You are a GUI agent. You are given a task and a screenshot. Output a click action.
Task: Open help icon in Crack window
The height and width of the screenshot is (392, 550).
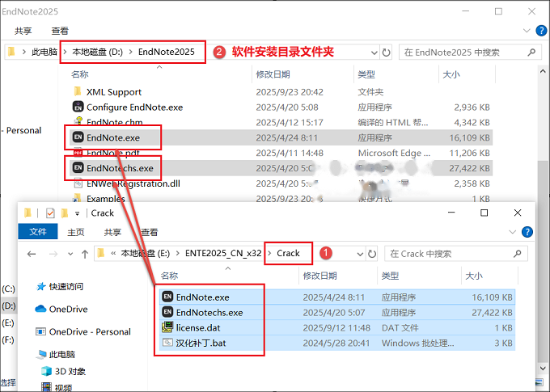pos(527,232)
